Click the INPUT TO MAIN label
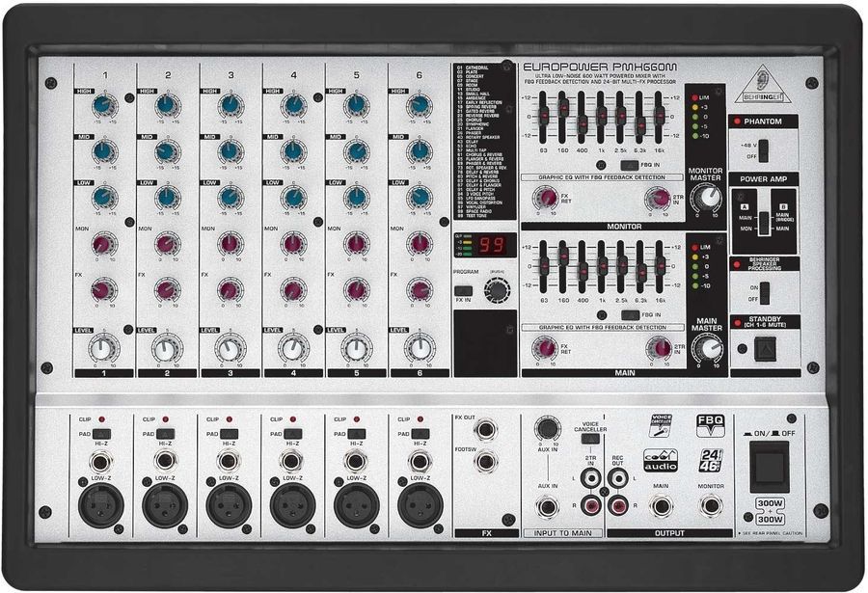Viewport: 868px width, 593px height. (562, 533)
